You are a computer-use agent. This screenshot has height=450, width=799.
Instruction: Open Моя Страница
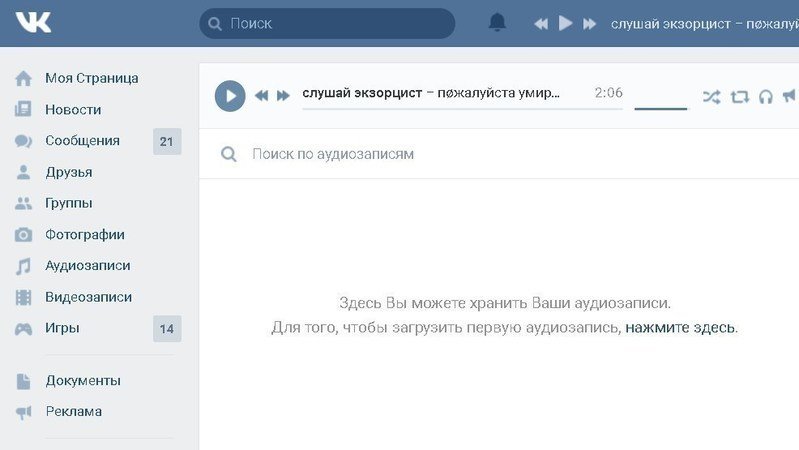click(x=92, y=78)
